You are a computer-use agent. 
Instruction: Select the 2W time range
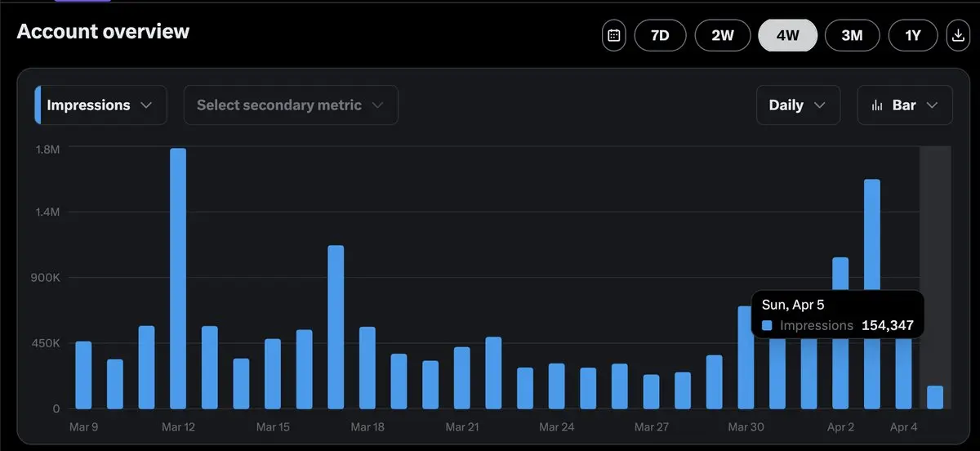[x=723, y=36]
